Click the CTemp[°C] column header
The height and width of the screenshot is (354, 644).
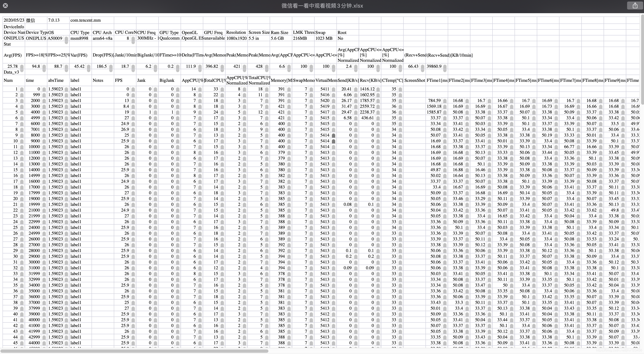point(393,80)
